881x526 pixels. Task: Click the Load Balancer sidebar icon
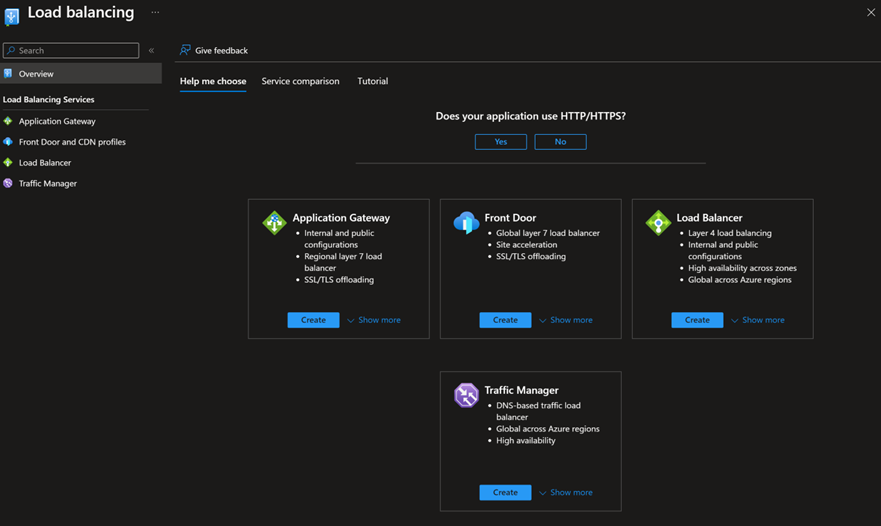[x=8, y=162]
